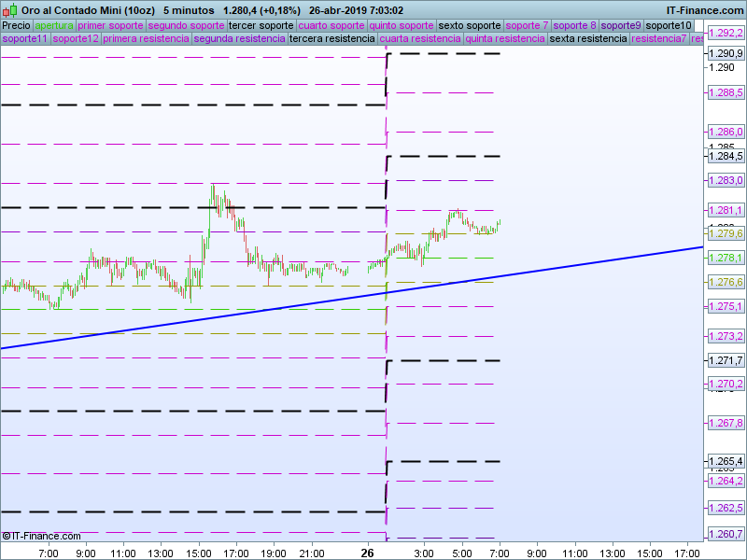The image size is (747, 560).
Task: Click the blue ascending trendline
Action: [352, 298]
